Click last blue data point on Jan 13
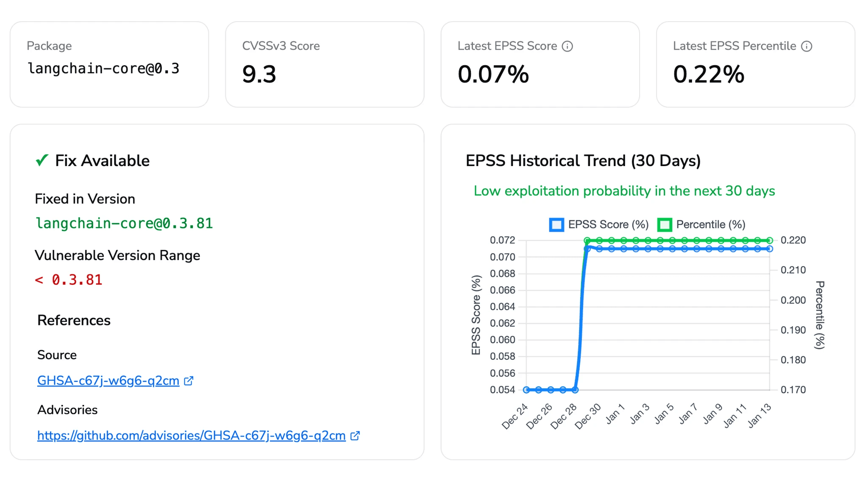Viewport: 868px width, 483px height. point(770,249)
